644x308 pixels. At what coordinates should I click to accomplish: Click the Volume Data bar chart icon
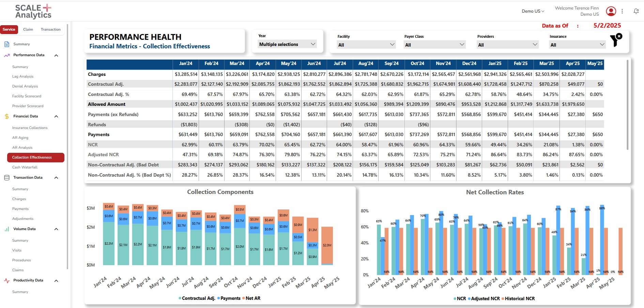7,229
